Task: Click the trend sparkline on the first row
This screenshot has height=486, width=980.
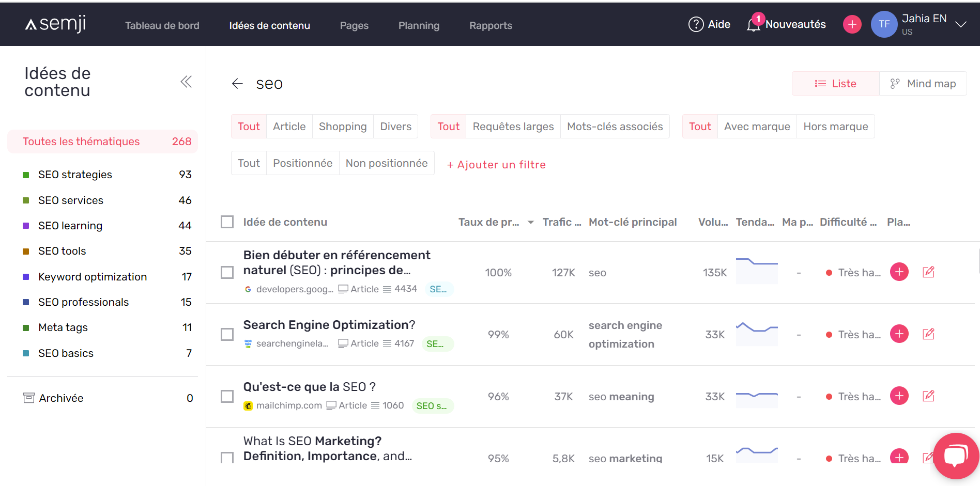Action: click(x=757, y=271)
